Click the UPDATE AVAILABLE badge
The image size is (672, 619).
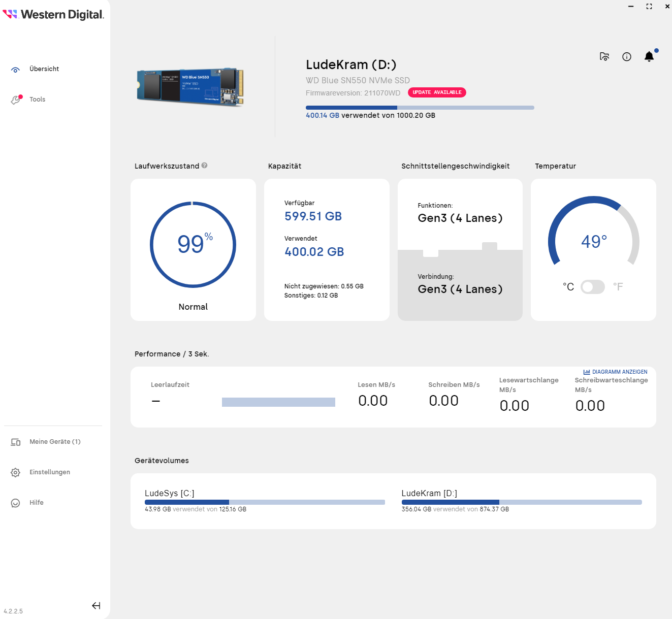pos(437,92)
